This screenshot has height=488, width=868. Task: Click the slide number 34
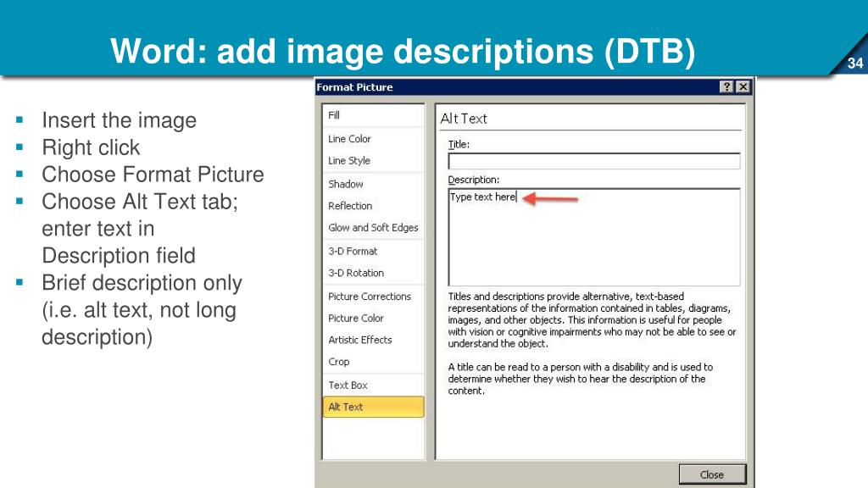pyautogui.click(x=855, y=63)
